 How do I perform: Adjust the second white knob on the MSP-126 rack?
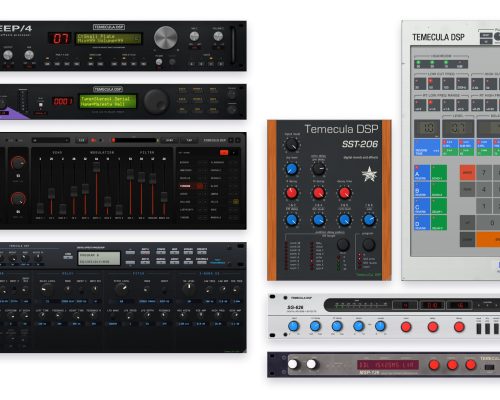click(x=312, y=364)
